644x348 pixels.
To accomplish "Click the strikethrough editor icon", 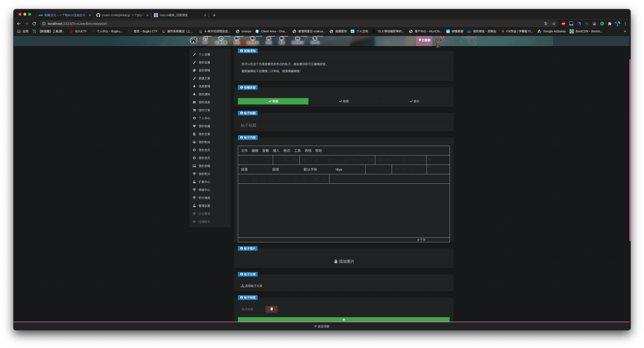I will [354, 160].
